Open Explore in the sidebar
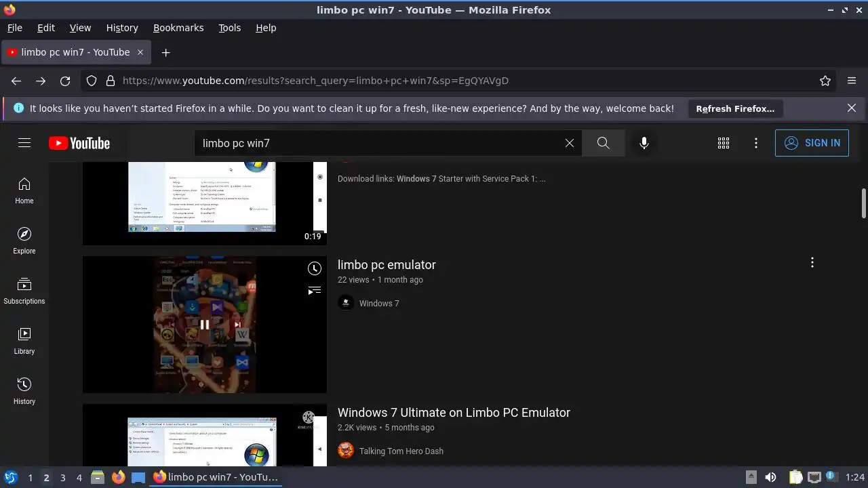Viewport: 868px width, 488px height. pyautogui.click(x=24, y=241)
